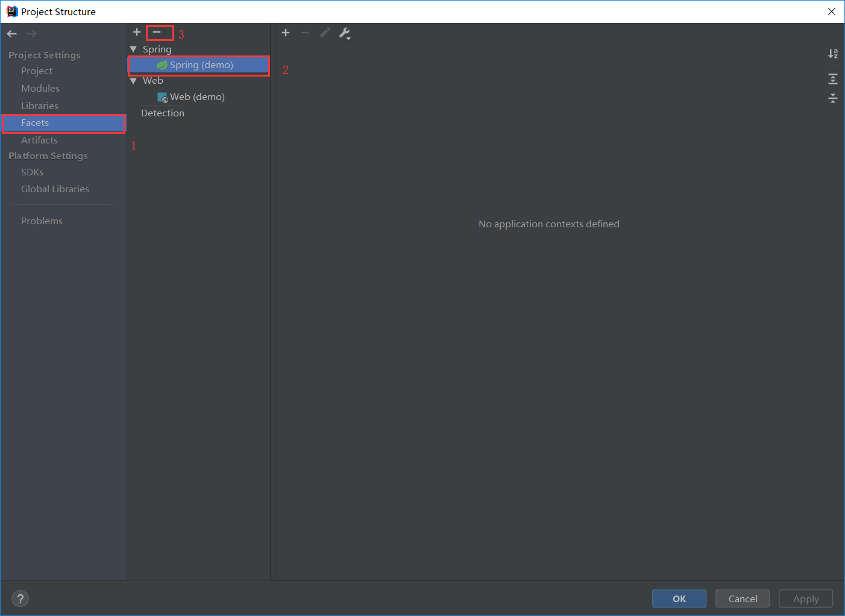Add application context plus icon
This screenshot has height=616, width=845.
(x=286, y=33)
